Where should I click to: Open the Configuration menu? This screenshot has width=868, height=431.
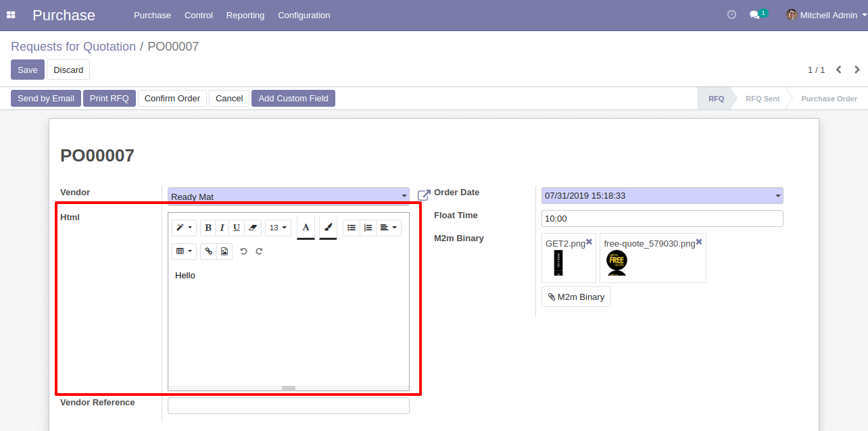point(304,15)
